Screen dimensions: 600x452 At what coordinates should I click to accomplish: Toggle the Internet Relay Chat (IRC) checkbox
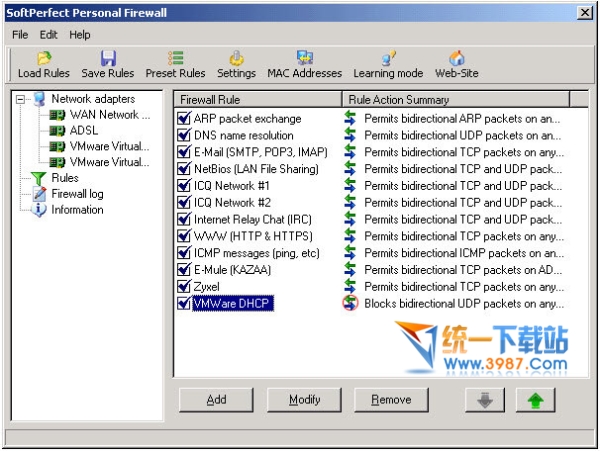click(x=184, y=219)
